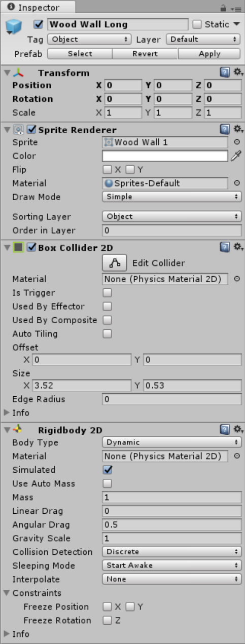Image resolution: width=245 pixels, height=644 pixels.
Task: Enable the Is Trigger checkbox
Action: 107,292
